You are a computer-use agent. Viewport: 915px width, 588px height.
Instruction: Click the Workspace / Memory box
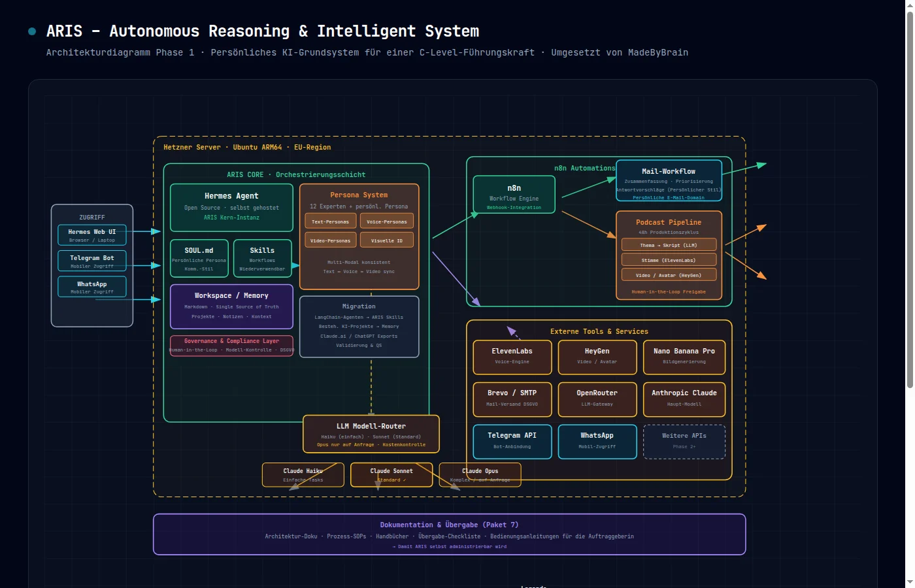tap(231, 306)
